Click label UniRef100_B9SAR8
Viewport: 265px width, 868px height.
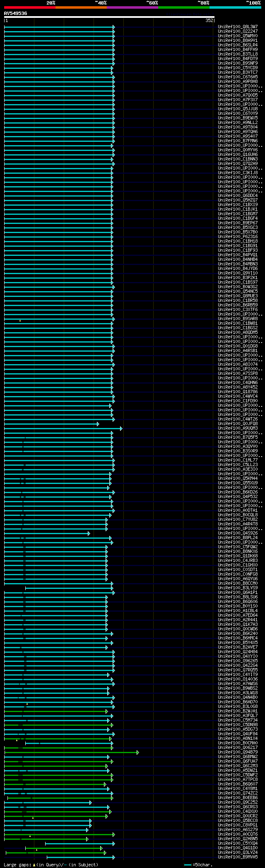pos(238,319)
